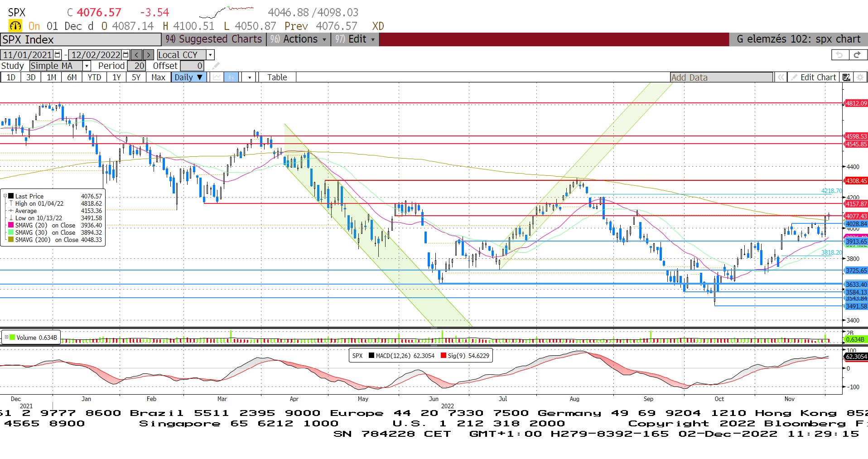The width and height of the screenshot is (868, 459).
Task: Open the end date calendar picker
Action: 126,55
